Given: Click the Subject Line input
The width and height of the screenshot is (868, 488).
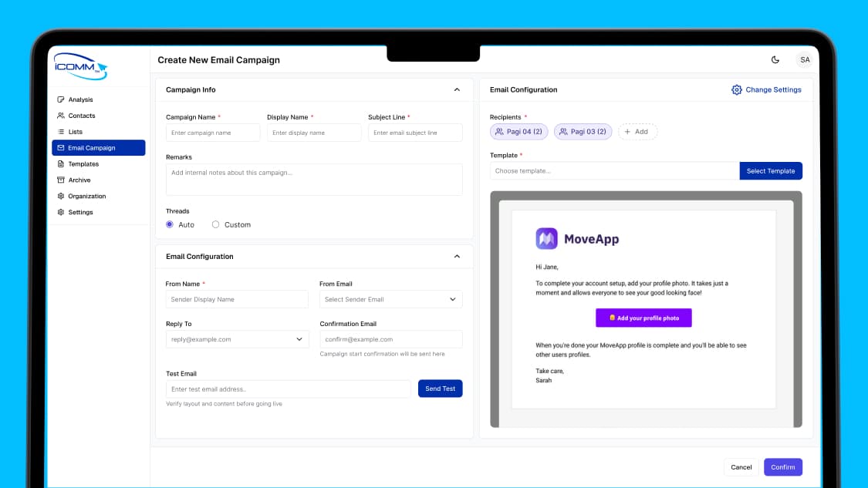Looking at the screenshot, I should click(x=415, y=133).
